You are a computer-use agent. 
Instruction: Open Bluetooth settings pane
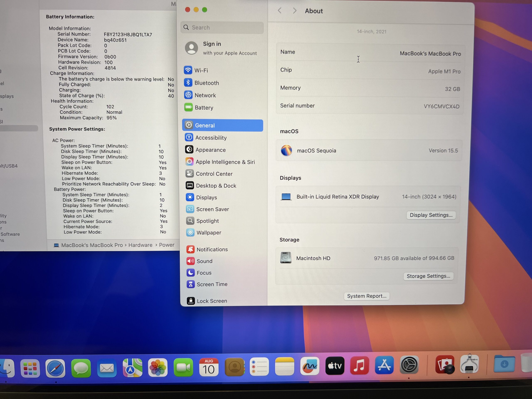point(206,83)
